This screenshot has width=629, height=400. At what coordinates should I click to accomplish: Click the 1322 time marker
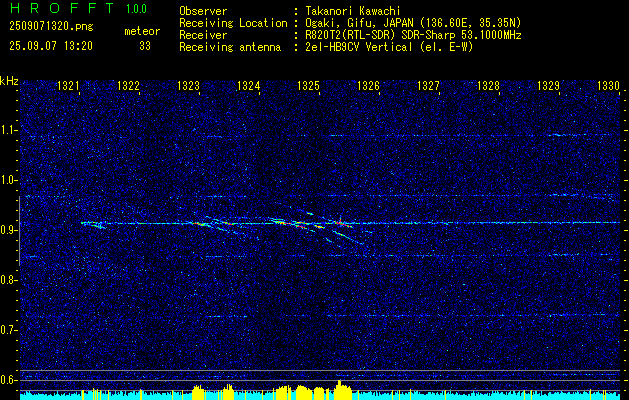point(128,86)
